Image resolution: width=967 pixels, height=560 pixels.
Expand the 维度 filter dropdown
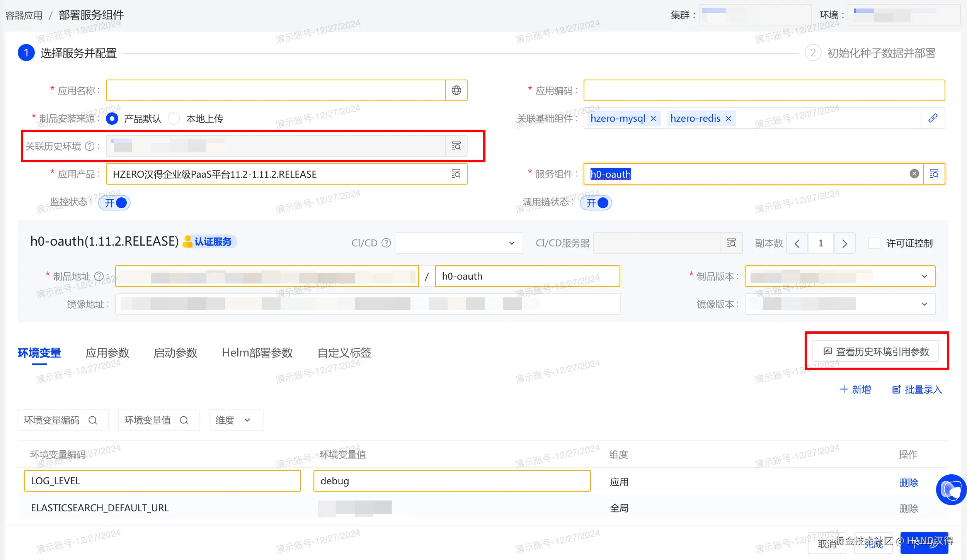pos(236,420)
